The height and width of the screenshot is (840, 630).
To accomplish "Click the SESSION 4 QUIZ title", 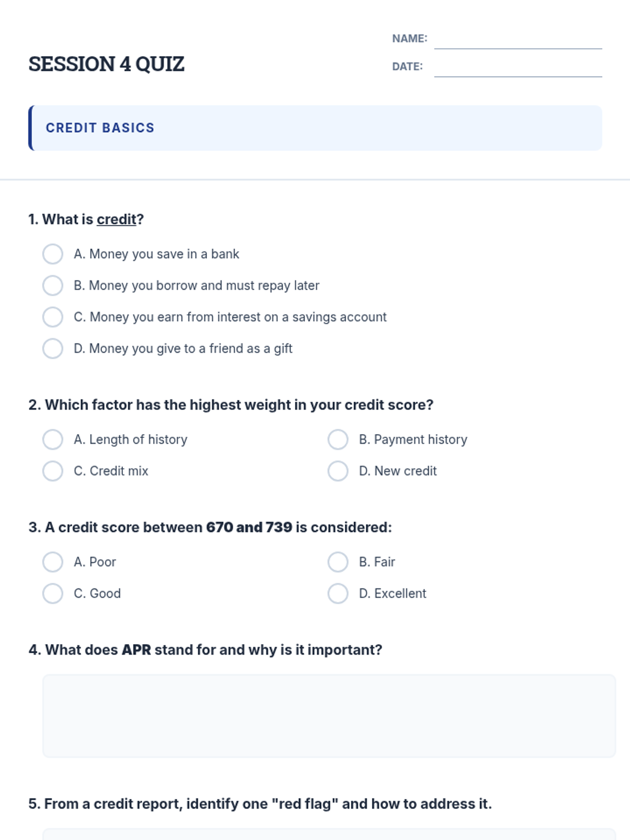I will [x=106, y=64].
